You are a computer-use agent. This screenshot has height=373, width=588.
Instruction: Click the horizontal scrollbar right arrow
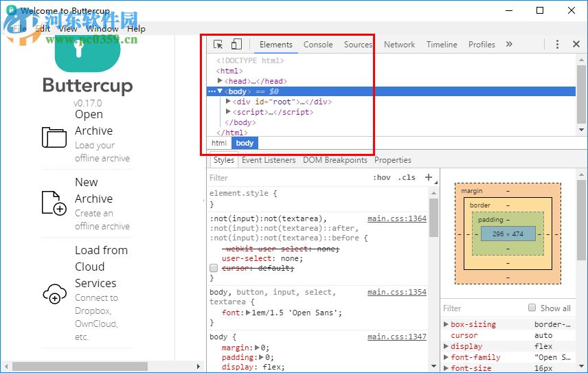point(199,366)
